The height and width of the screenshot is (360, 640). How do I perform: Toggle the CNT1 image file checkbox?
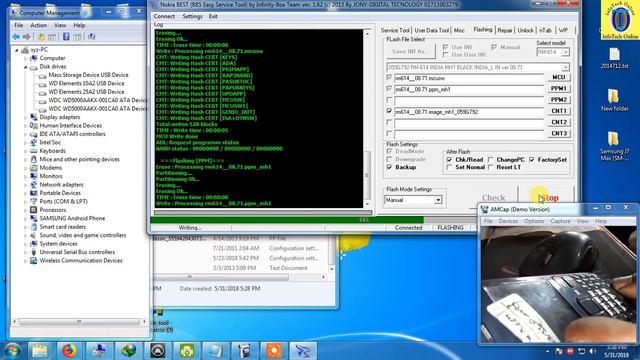tap(389, 111)
